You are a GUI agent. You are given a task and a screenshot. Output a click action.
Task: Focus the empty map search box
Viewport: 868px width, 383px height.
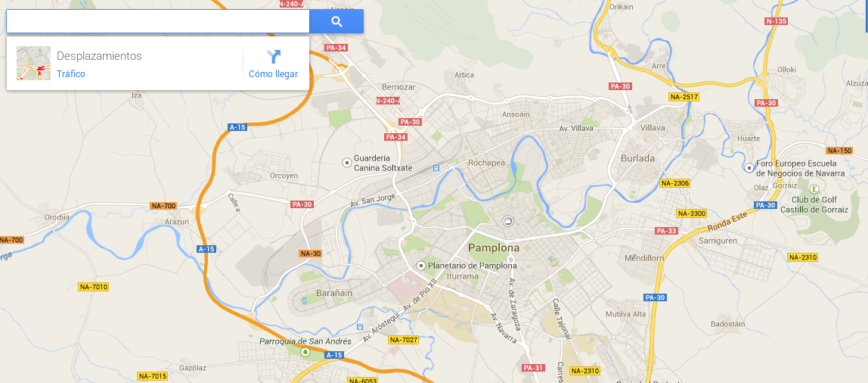click(x=158, y=22)
